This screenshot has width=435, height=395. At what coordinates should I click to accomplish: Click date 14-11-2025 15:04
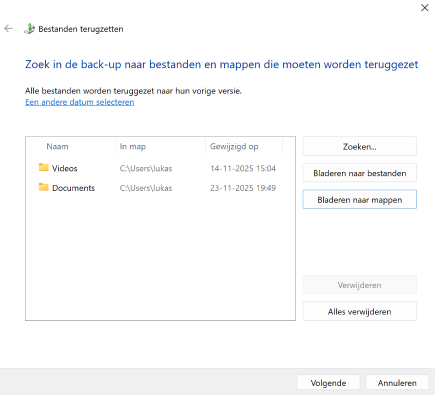(x=243, y=168)
